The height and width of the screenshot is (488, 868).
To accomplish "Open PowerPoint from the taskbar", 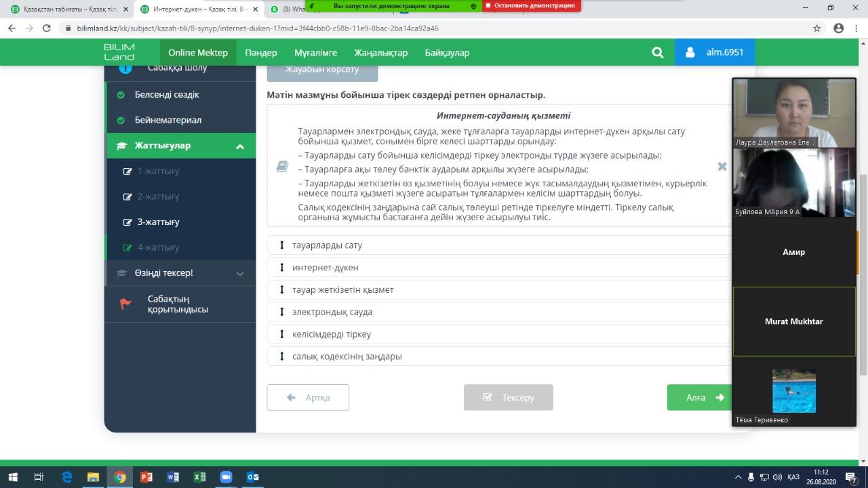I will [x=146, y=477].
